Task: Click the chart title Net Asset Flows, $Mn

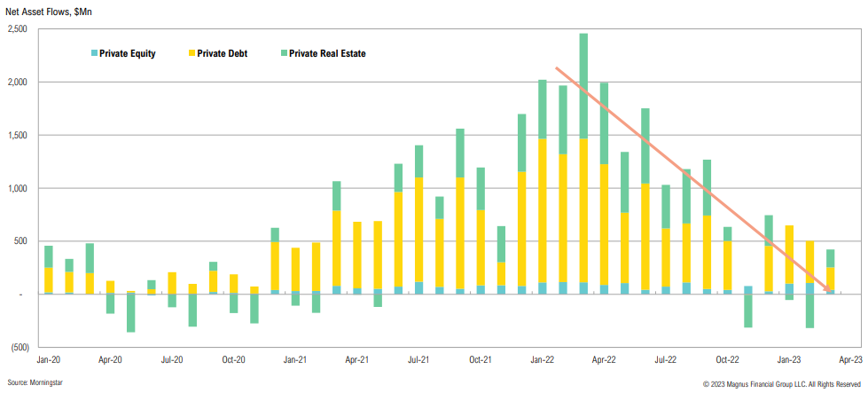Action: click(x=50, y=9)
